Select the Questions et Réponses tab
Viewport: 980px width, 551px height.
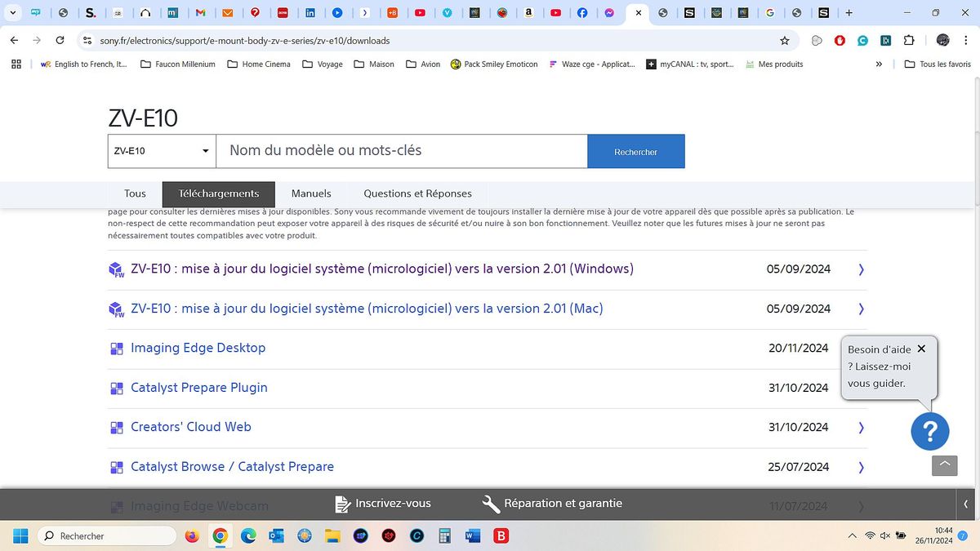tap(417, 193)
